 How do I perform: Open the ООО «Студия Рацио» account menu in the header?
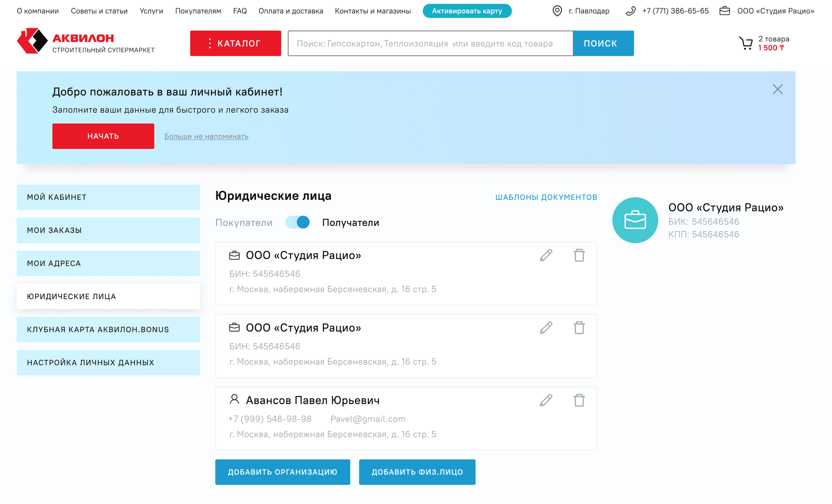click(x=775, y=11)
